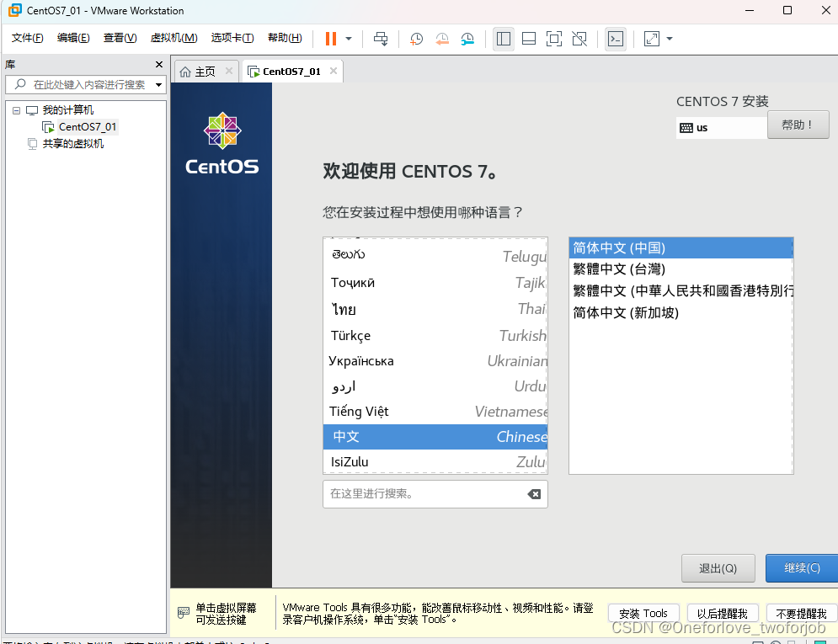Screen dimensions: 838x644
Task: Enter full screen mode icon
Action: 553,39
